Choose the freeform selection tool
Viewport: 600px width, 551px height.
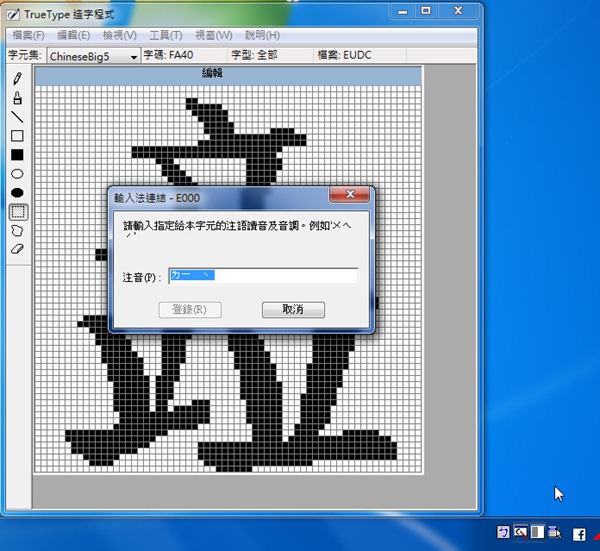click(x=17, y=230)
